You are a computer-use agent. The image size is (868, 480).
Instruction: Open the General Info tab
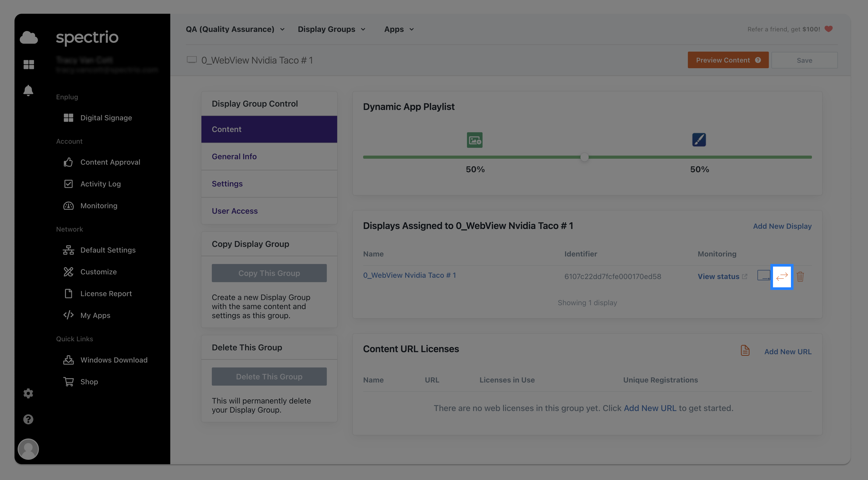269,157
